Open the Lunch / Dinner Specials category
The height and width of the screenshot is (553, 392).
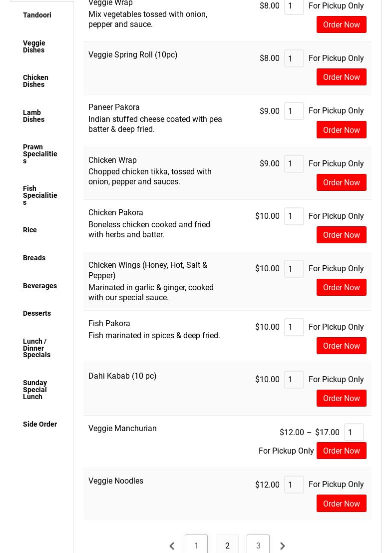point(36,348)
